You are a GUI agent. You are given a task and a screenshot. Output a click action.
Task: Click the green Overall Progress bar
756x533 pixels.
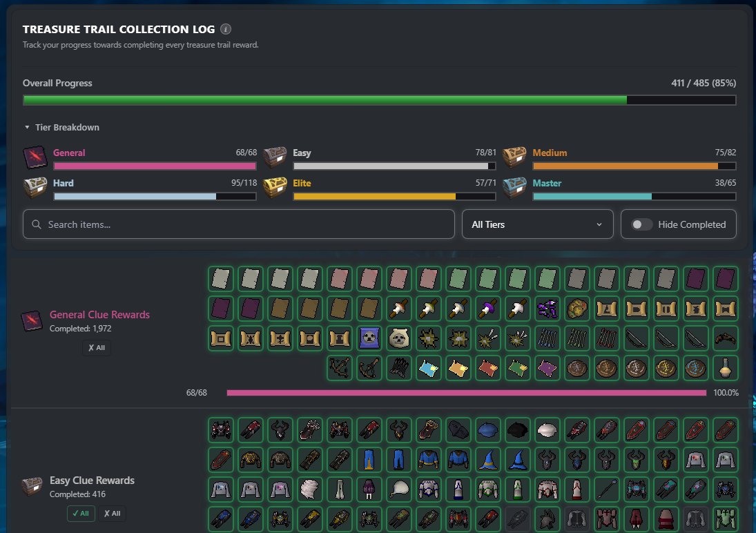(380, 100)
